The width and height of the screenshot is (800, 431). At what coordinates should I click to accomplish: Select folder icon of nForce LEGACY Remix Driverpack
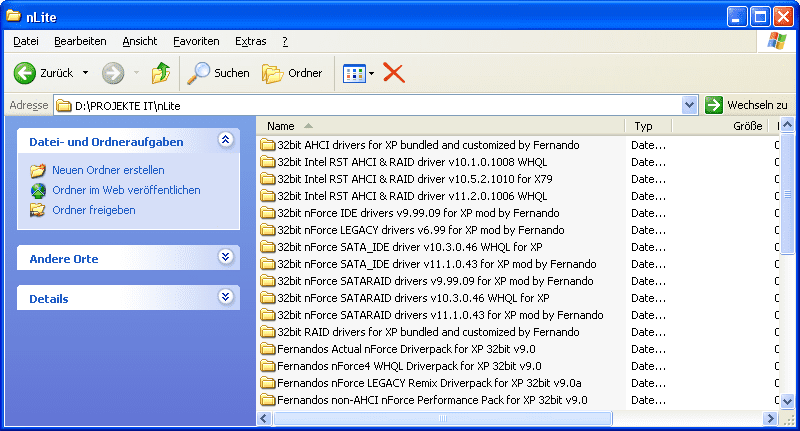[x=267, y=383]
